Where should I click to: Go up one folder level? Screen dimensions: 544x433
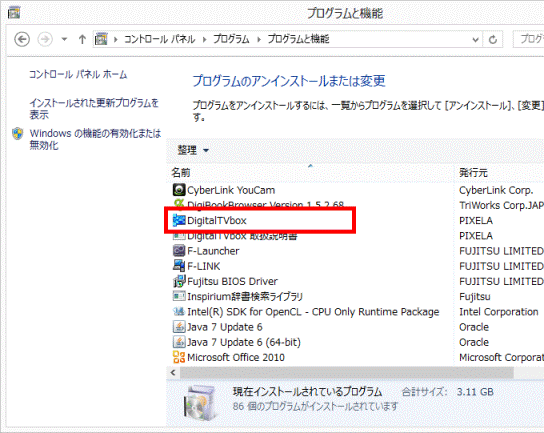[x=82, y=39]
